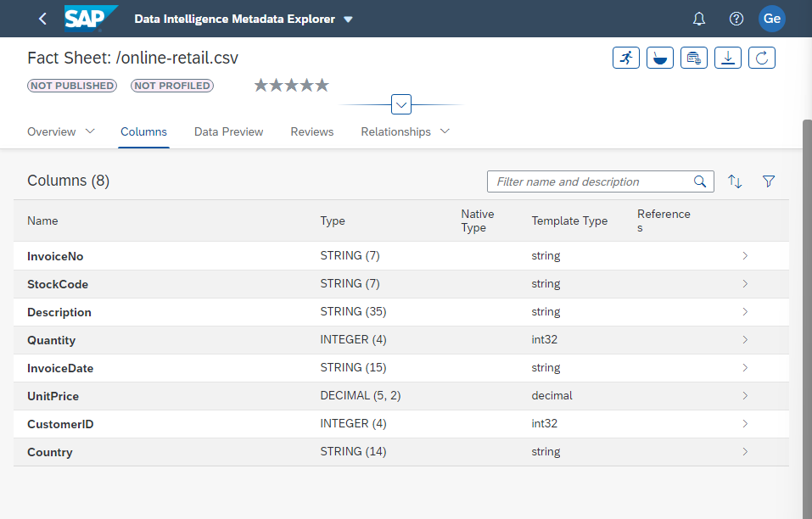Viewport: 812px width, 519px height.
Task: Go back using the back arrow
Action: (42, 19)
